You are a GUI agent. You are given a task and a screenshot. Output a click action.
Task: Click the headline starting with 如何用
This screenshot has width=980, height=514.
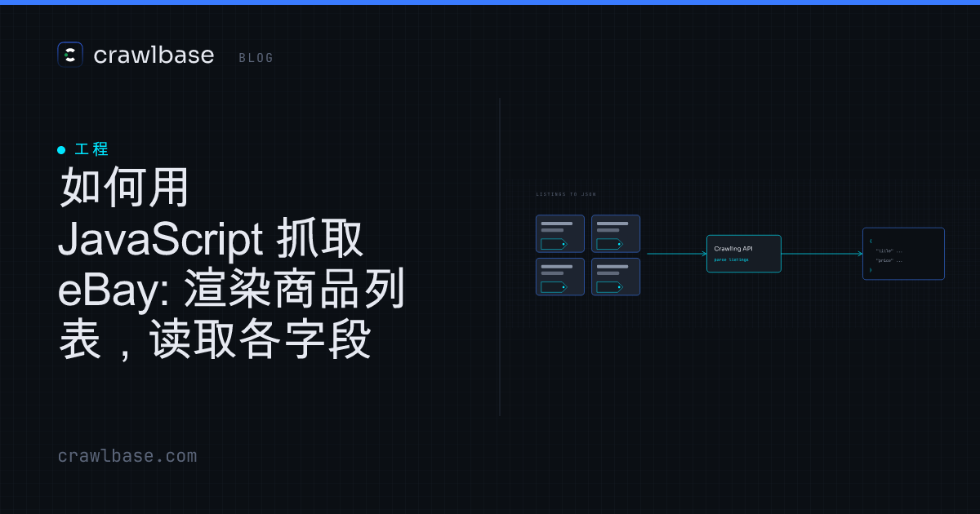pos(233,264)
